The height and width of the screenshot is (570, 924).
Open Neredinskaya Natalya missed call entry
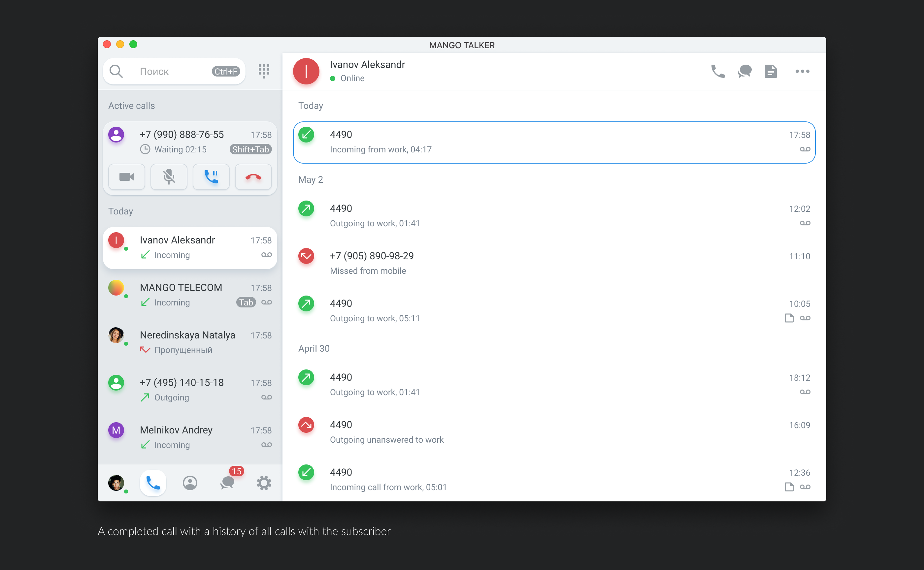(190, 343)
